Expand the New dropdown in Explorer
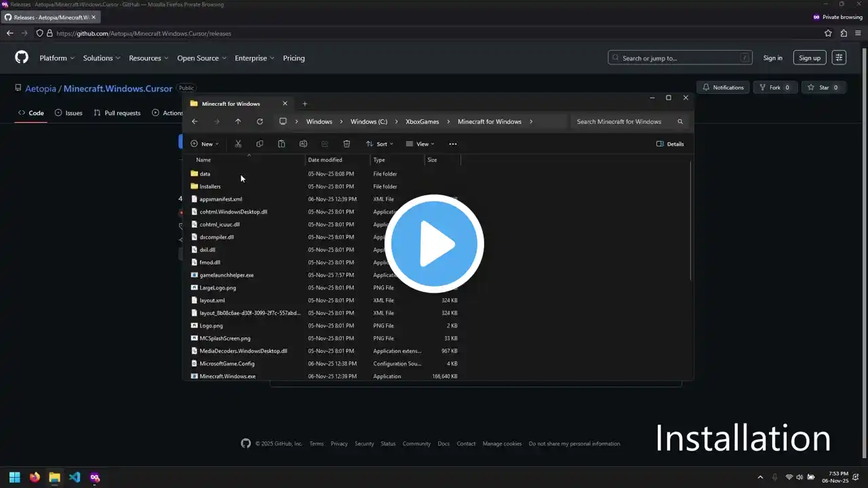 (x=205, y=144)
